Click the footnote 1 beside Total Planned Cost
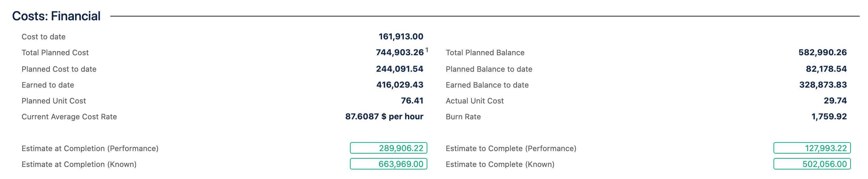 [427, 50]
